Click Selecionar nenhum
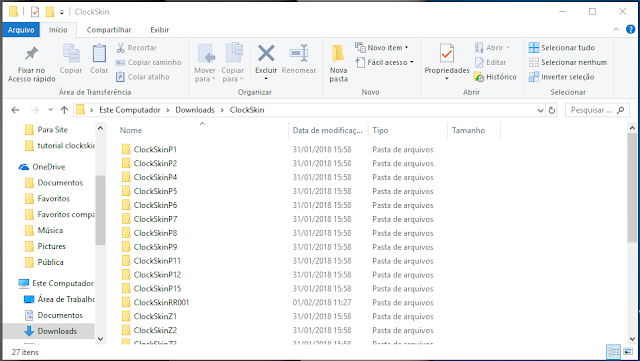Screen dimensions: 640x361 [x=568, y=62]
